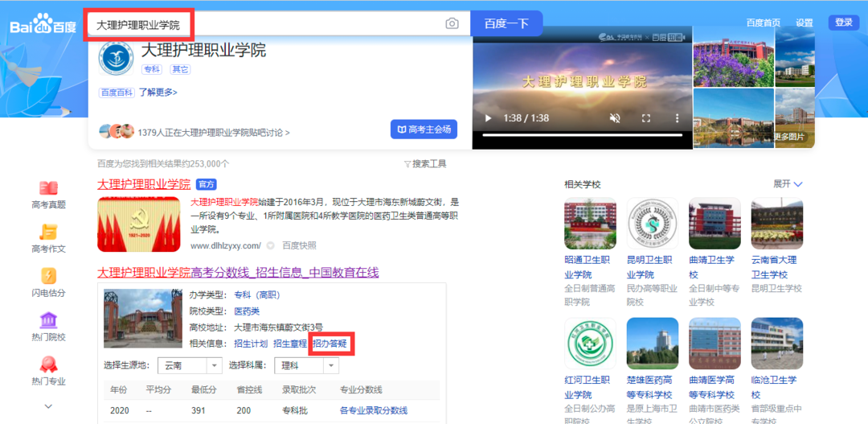
Task: Open 招生章程 link
Action: click(290, 343)
